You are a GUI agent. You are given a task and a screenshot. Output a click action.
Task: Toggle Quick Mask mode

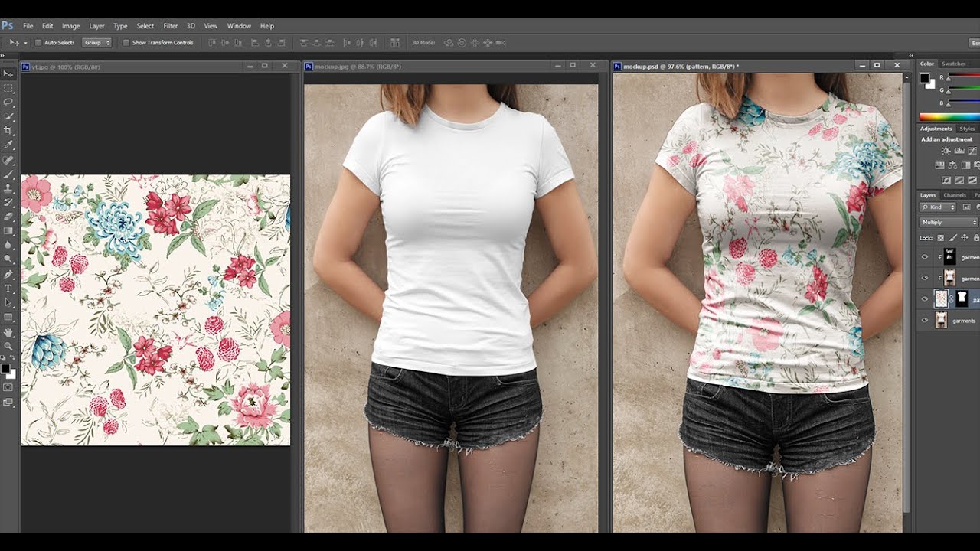pos(8,387)
